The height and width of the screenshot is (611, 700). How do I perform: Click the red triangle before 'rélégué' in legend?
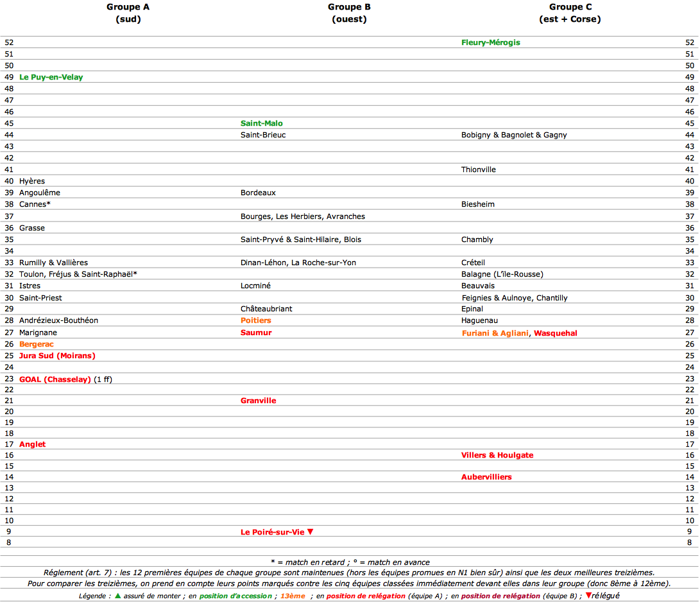(588, 596)
